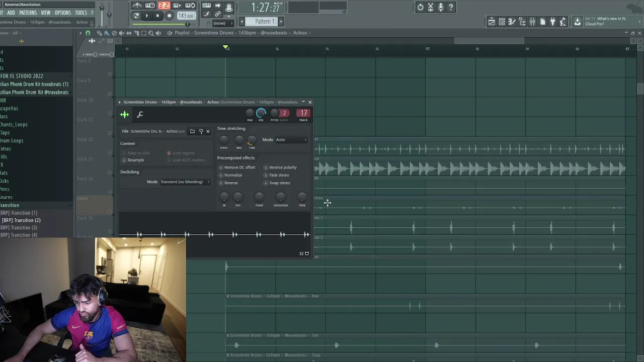644x362 pixels.
Task: Click the browse sample folder tree icon
Action: click(x=201, y=131)
